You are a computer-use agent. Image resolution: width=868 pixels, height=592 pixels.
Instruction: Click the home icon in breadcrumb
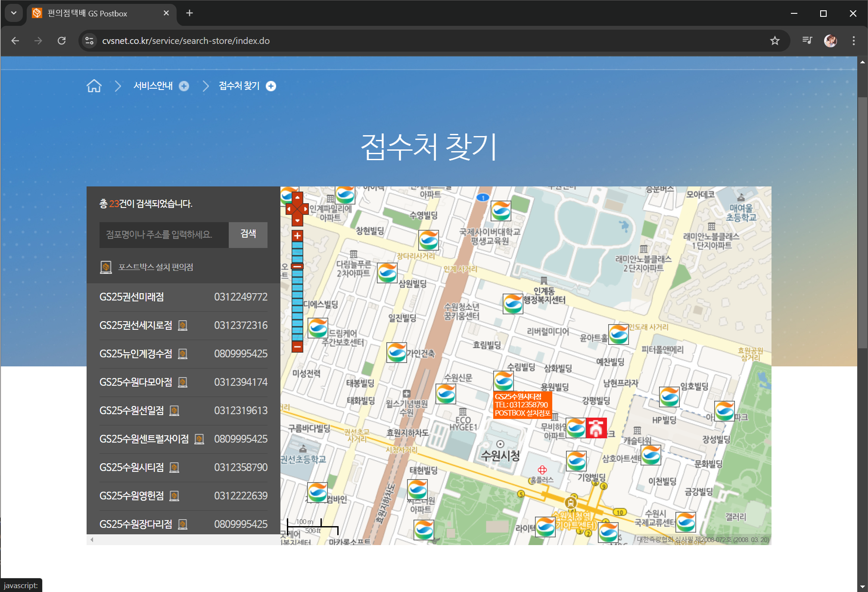pos(94,86)
